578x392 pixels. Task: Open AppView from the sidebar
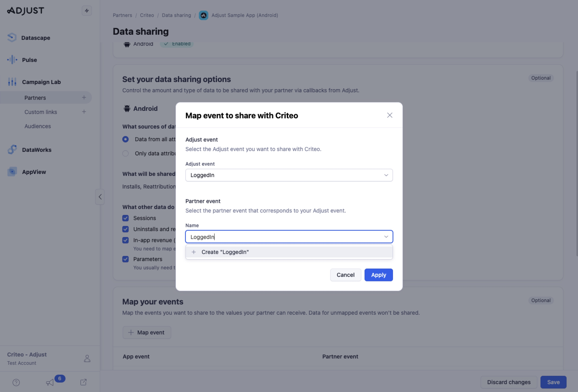(34, 172)
